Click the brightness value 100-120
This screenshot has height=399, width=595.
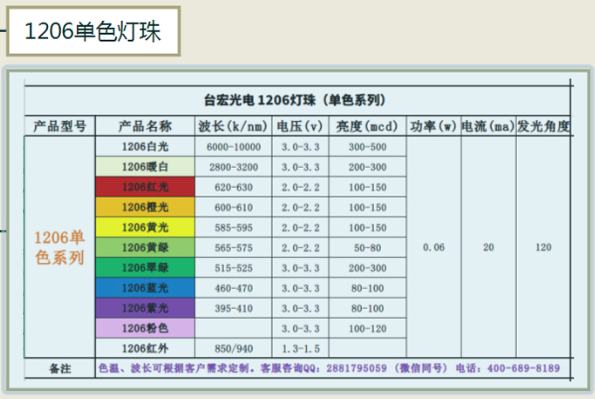367,328
